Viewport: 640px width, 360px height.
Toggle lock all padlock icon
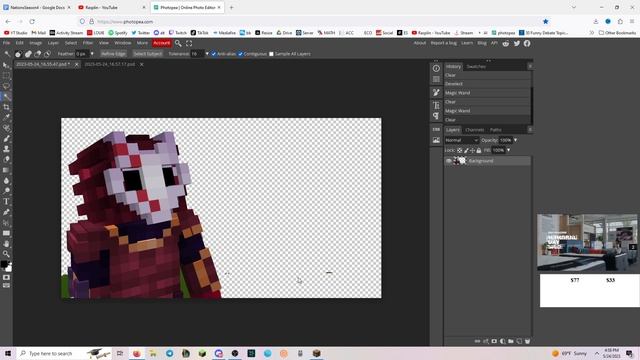[x=479, y=151]
